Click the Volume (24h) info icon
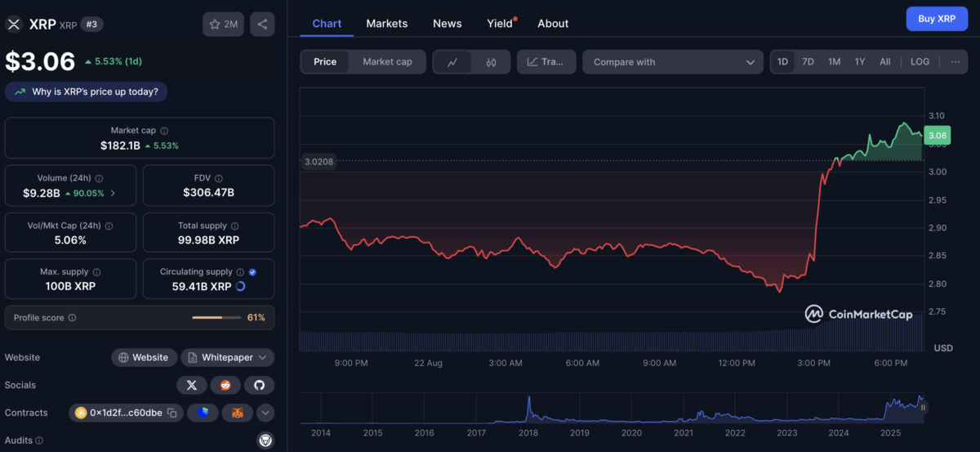 99,178
